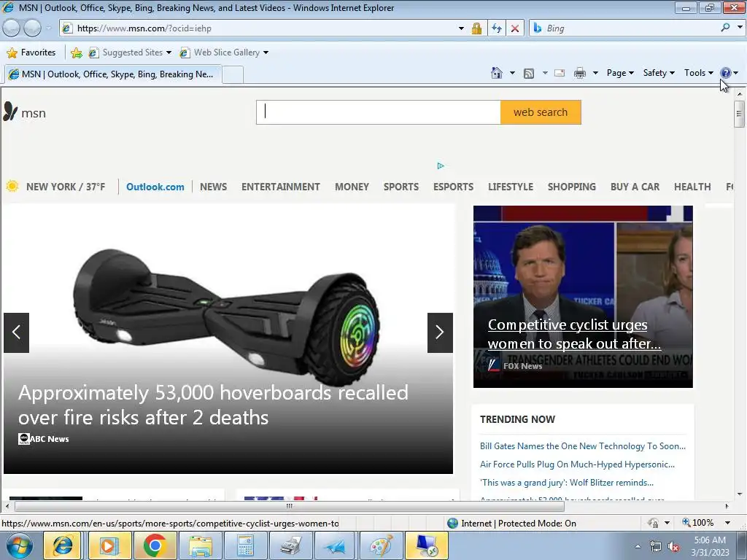Open the zoom level dropdown arrow
Image resolution: width=747 pixels, height=560 pixels.
click(727, 523)
